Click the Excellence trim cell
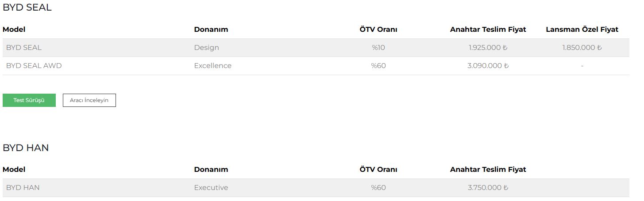The width and height of the screenshot is (644, 201). [212, 66]
